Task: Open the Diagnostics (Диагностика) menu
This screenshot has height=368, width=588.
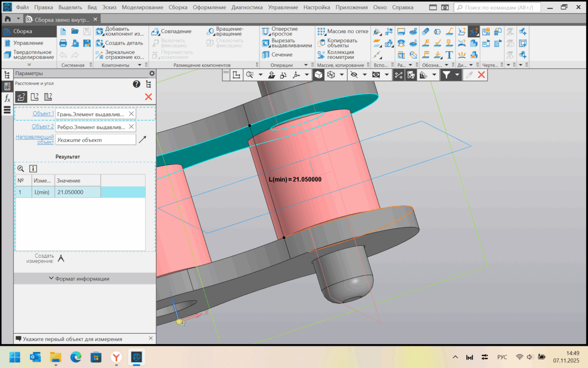Action: 247,7
